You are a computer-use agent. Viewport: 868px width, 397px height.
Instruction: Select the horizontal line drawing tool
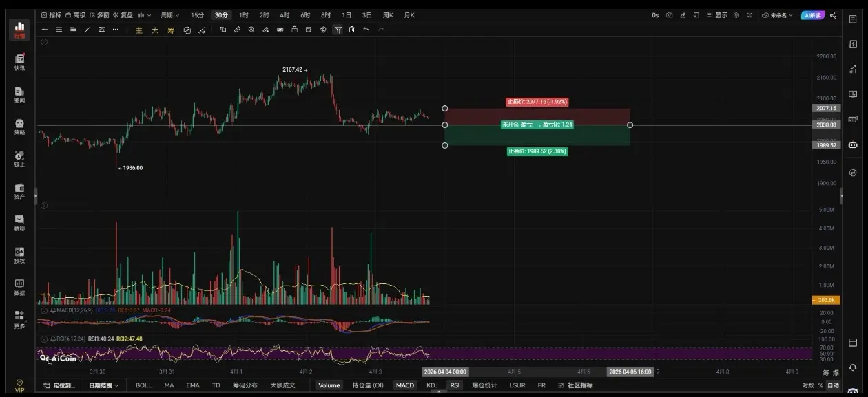pyautogui.click(x=45, y=30)
